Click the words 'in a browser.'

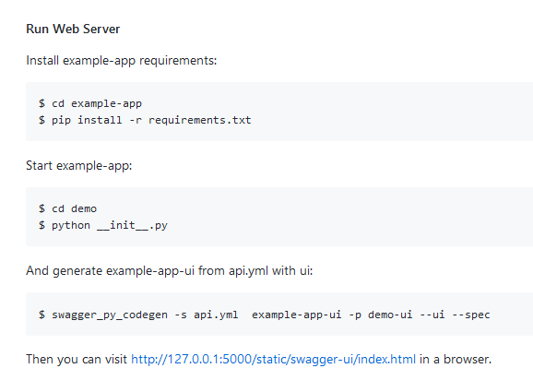tap(456, 359)
